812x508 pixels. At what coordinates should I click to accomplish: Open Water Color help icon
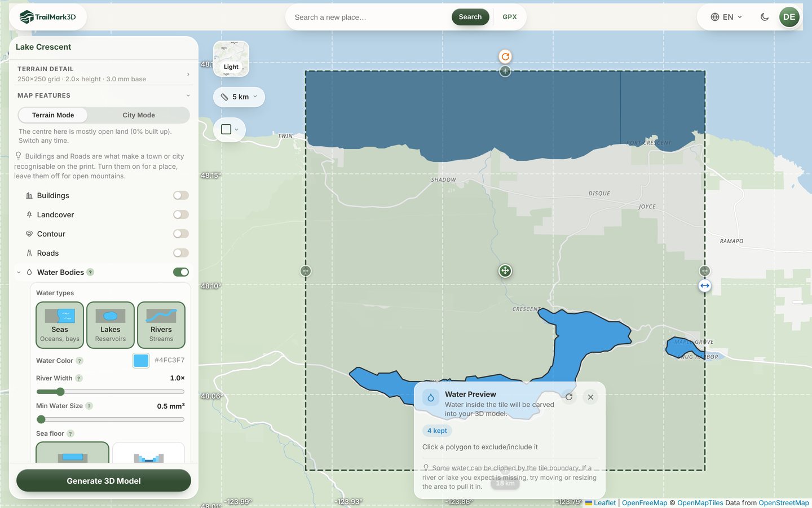coord(80,361)
